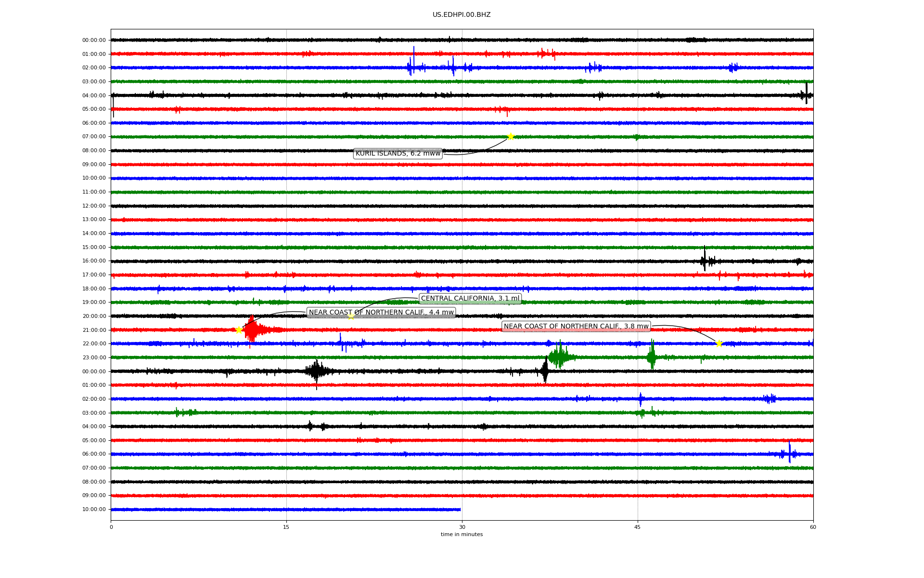The width and height of the screenshot is (924, 578).
Task: Click the CENTRAL CALIFORNIA, 3.1 ml label
Action: (x=470, y=299)
